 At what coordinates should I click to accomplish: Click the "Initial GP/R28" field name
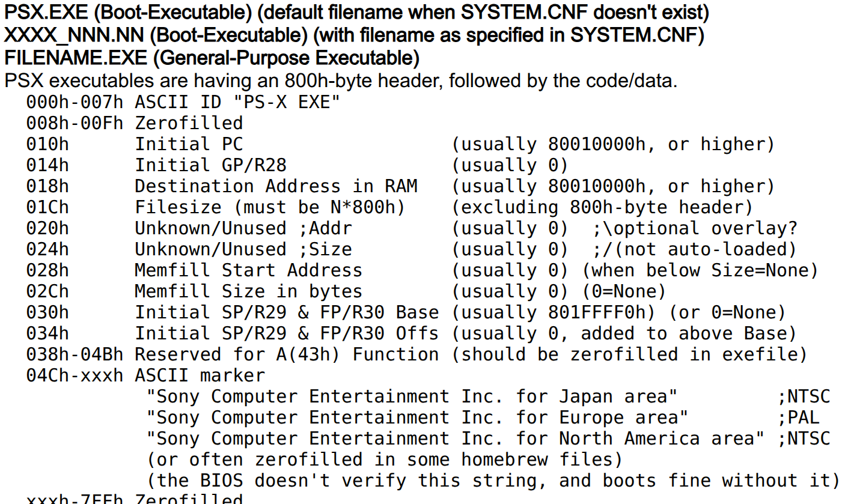210,165
